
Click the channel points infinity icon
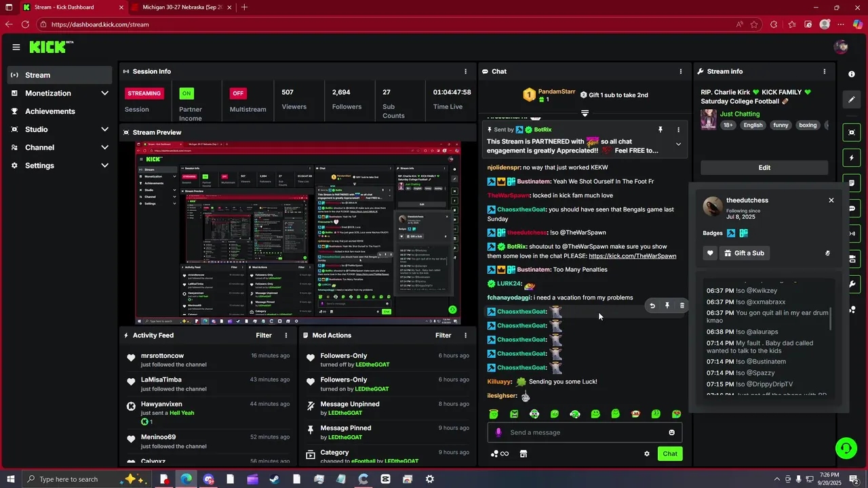point(500,454)
